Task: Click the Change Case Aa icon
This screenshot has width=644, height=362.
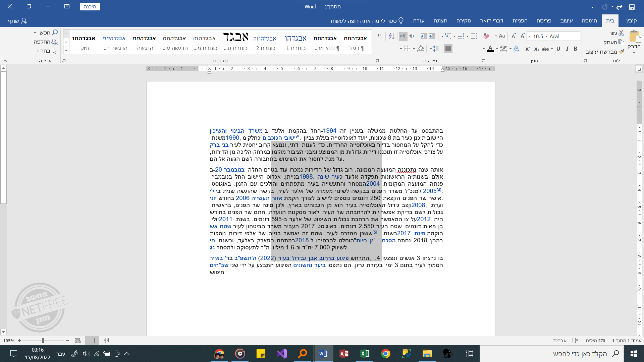Action: pyautogui.click(x=502, y=36)
